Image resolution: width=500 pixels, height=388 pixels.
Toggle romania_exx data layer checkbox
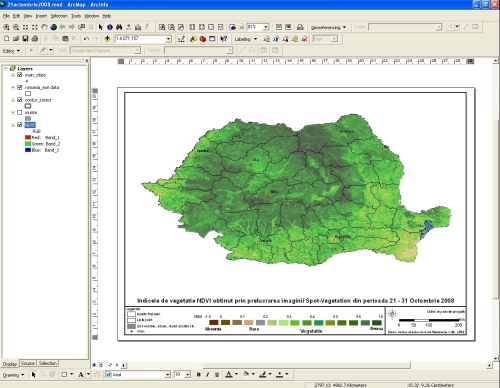[x=20, y=87]
